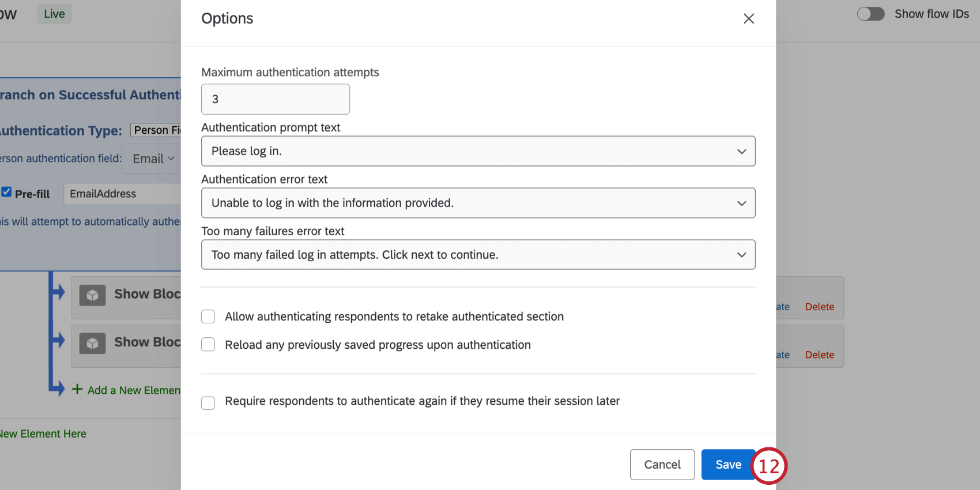Click the green plus Add New Element icon
980x490 pixels.
click(77, 390)
